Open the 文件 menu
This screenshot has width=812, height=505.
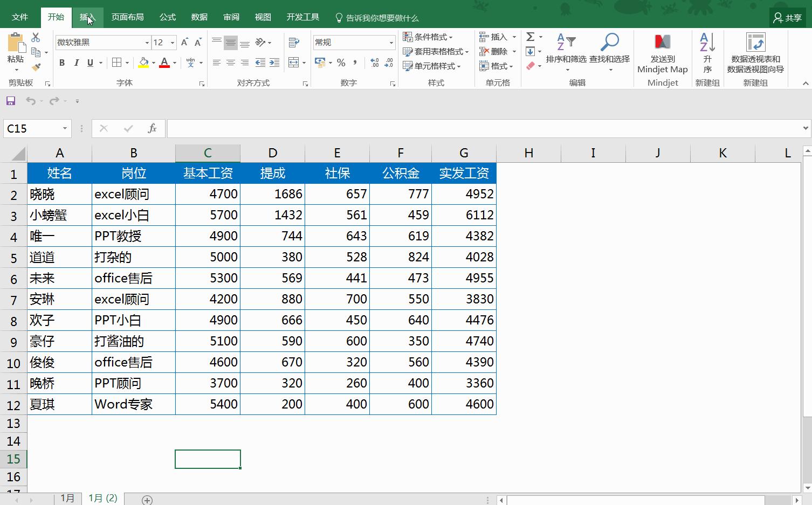20,17
